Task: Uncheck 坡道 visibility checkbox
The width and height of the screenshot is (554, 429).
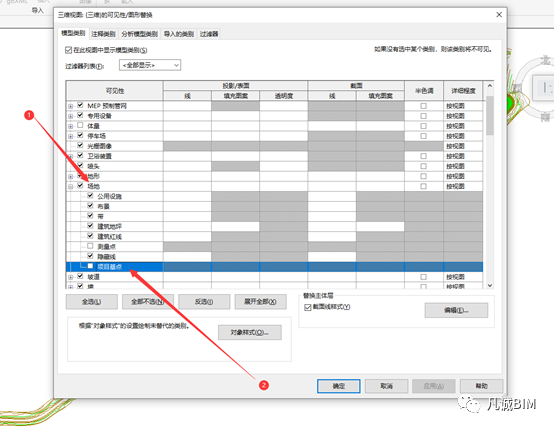Action: pos(80,276)
